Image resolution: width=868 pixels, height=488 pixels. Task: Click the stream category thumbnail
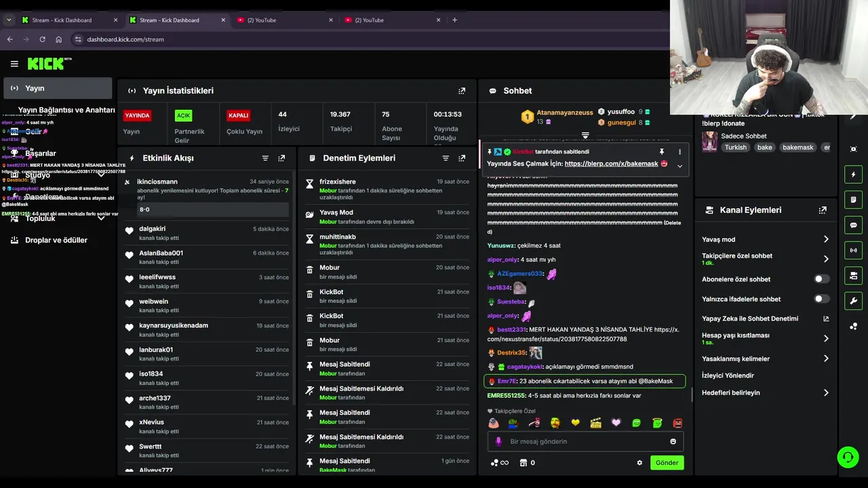(x=710, y=141)
